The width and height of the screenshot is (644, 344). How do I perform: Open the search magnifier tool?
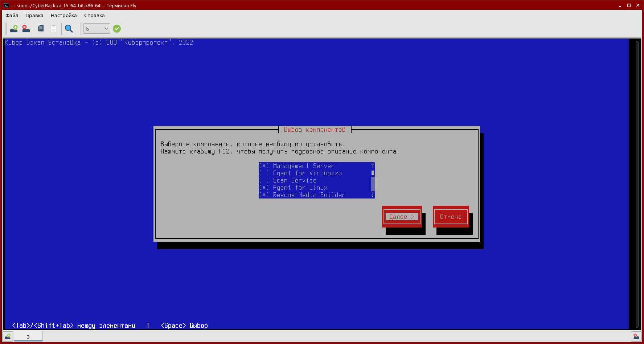(69, 29)
